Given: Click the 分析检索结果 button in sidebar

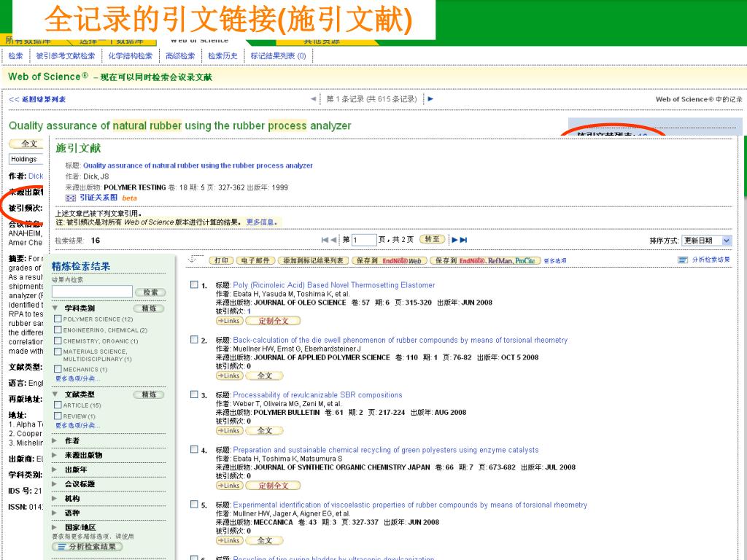Looking at the screenshot, I should coord(88,547).
